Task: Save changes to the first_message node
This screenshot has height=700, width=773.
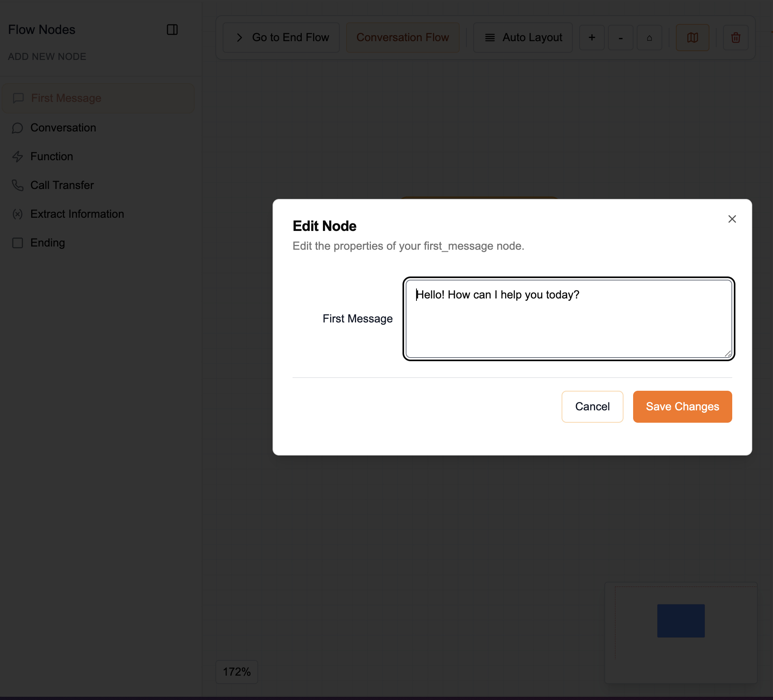Action: [682, 406]
